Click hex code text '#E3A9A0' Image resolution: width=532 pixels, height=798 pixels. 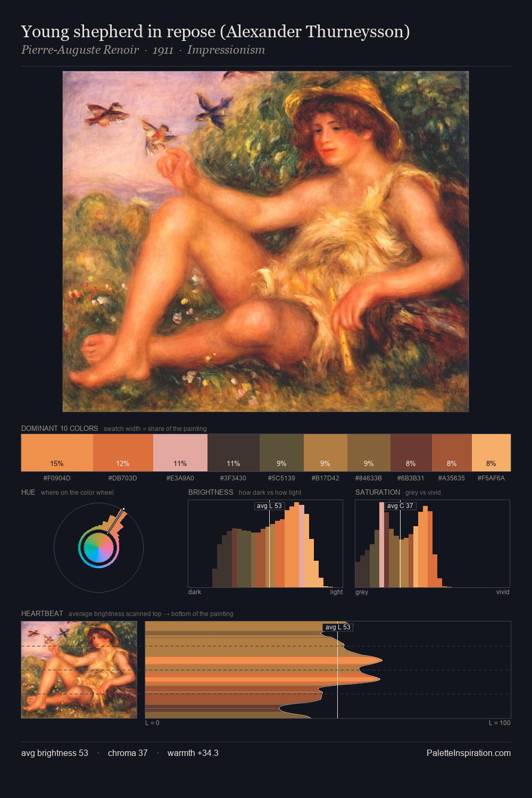[180, 478]
